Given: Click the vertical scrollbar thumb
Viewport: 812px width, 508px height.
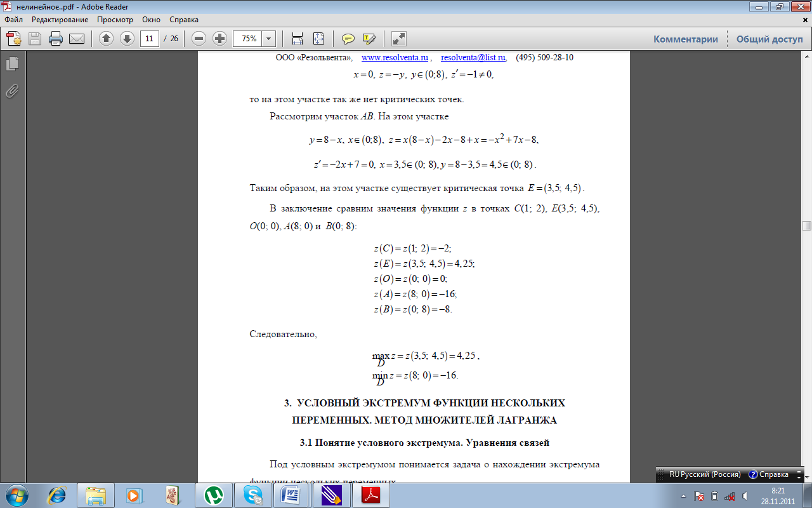Looking at the screenshot, I should 806,225.
